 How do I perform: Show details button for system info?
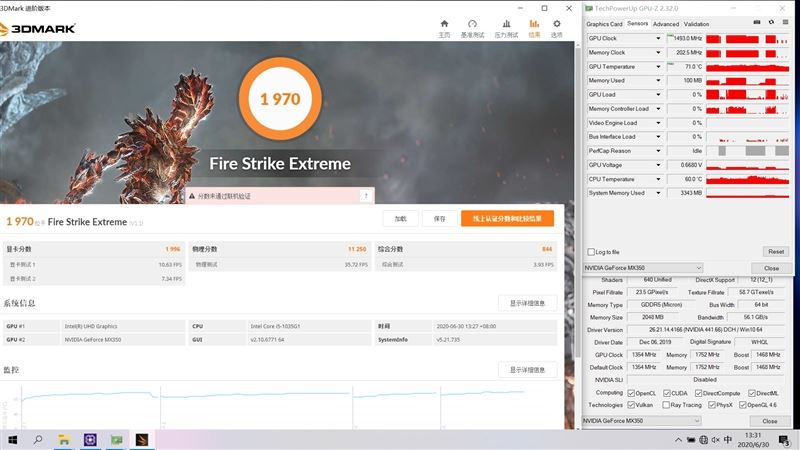pos(527,303)
